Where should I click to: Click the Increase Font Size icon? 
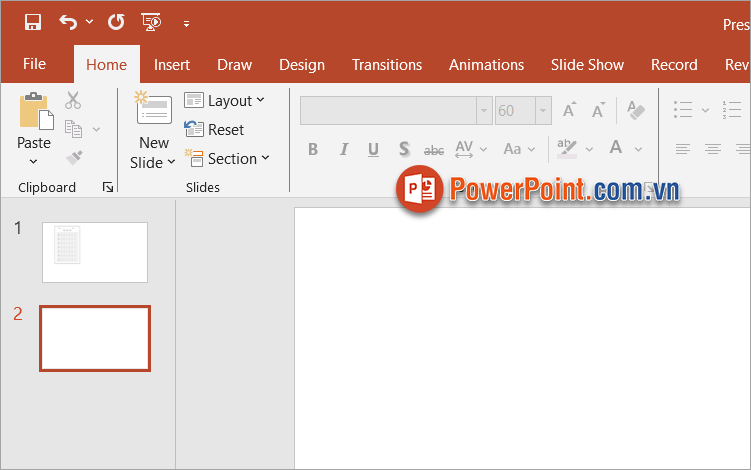tap(569, 110)
